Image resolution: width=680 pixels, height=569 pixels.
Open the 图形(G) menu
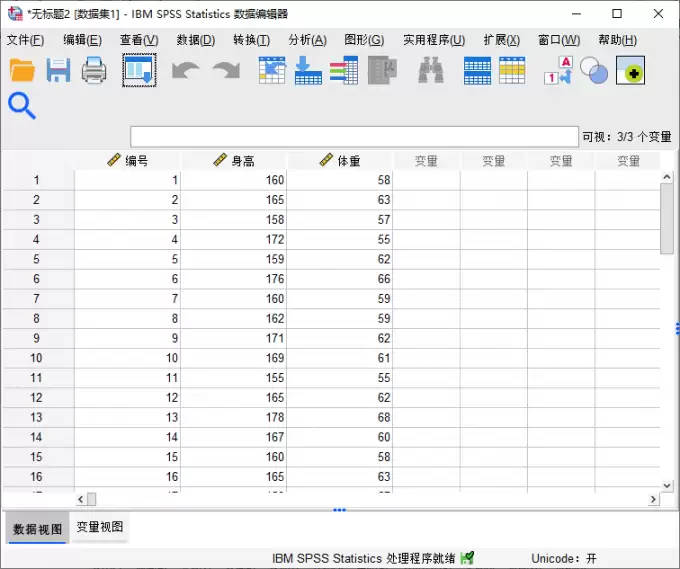pyautogui.click(x=364, y=40)
